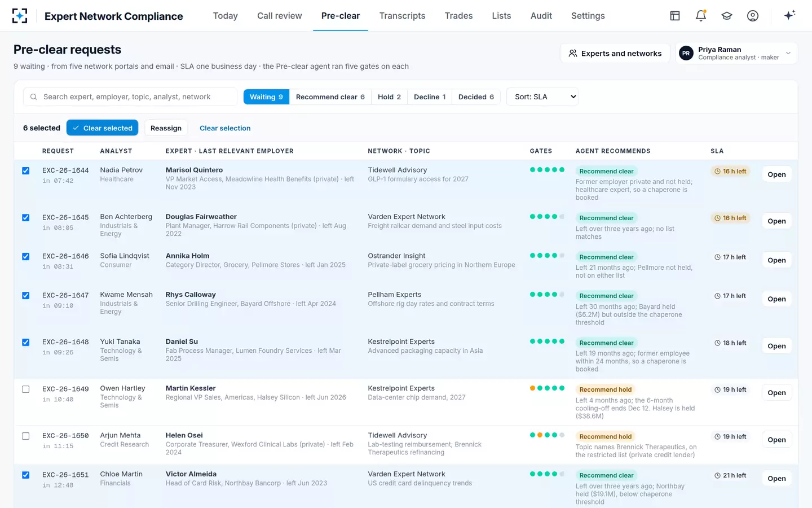812x508 pixels.
Task: Focus the search expert input field
Action: click(x=130, y=97)
